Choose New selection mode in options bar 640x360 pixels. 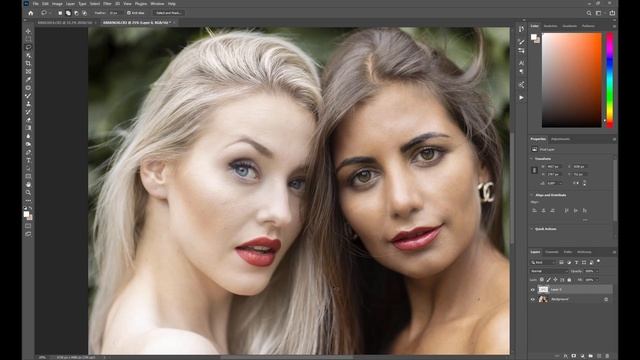[x=60, y=13]
